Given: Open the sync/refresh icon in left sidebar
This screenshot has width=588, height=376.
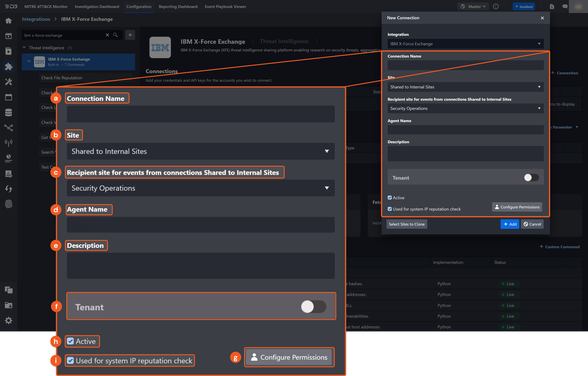Looking at the screenshot, I should (x=9, y=189).
